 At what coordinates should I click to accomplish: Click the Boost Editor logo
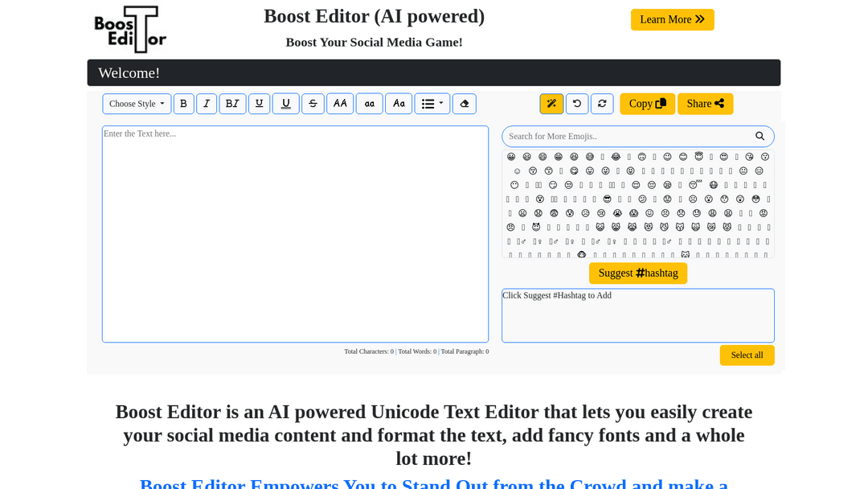tap(130, 29)
